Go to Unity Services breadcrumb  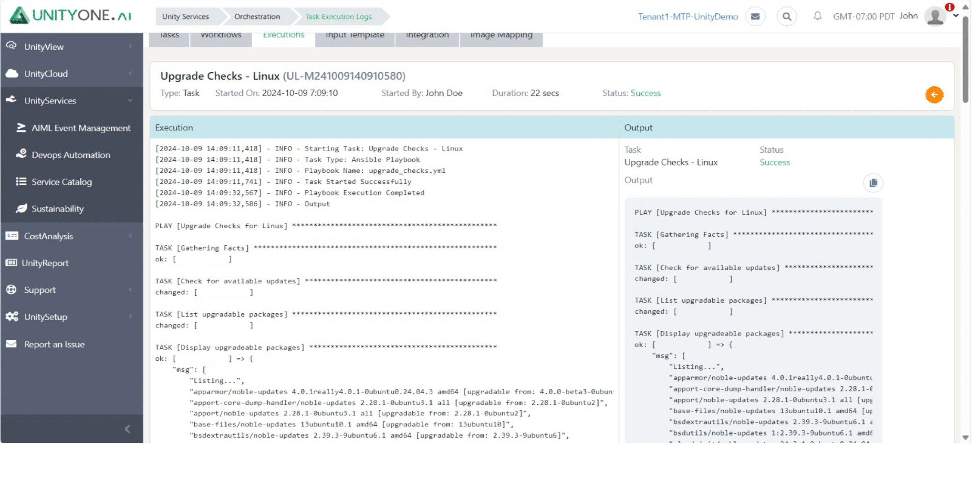point(185,16)
